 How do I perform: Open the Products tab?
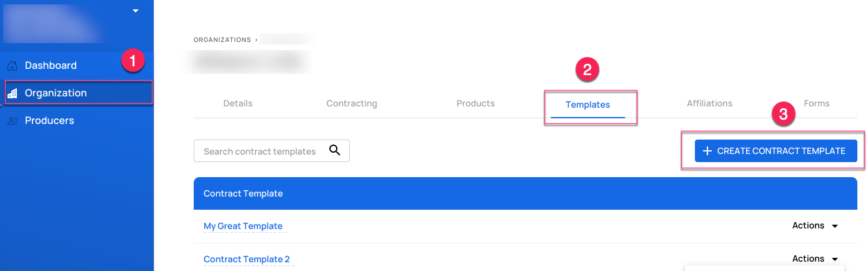point(476,103)
